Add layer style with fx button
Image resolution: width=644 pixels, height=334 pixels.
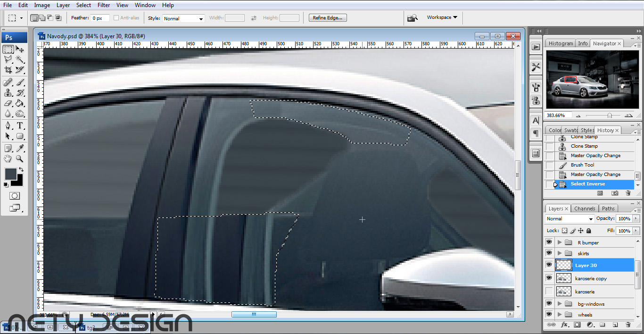(564, 325)
